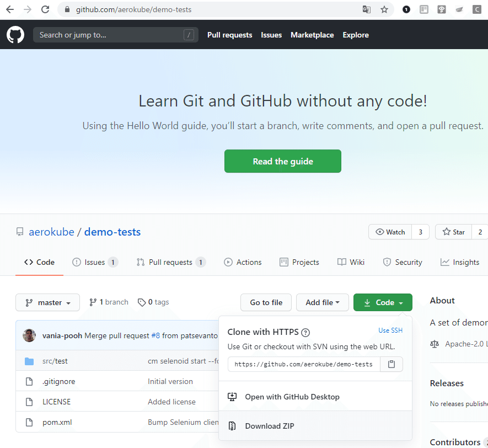Viewport: 488px width, 448px height.
Task: Open the demo-tests repository link
Action: tap(112, 232)
